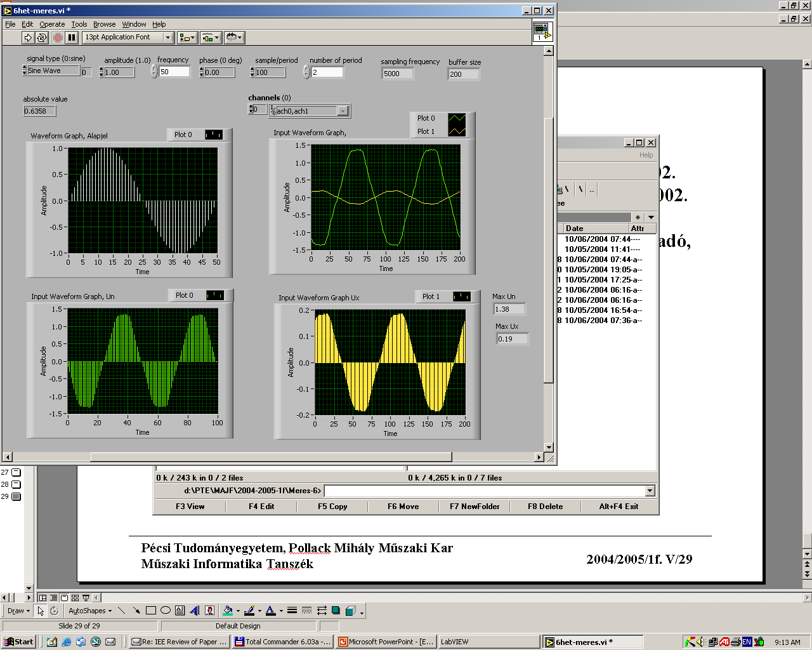The height and width of the screenshot is (650, 812).
Task: Select the Oval shape tool
Action: pos(166,611)
